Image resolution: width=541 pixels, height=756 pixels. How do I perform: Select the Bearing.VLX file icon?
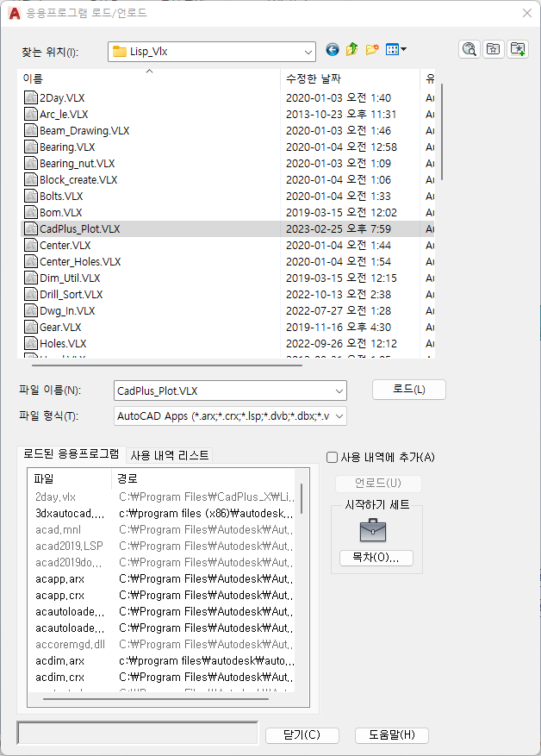pyautogui.click(x=31, y=147)
